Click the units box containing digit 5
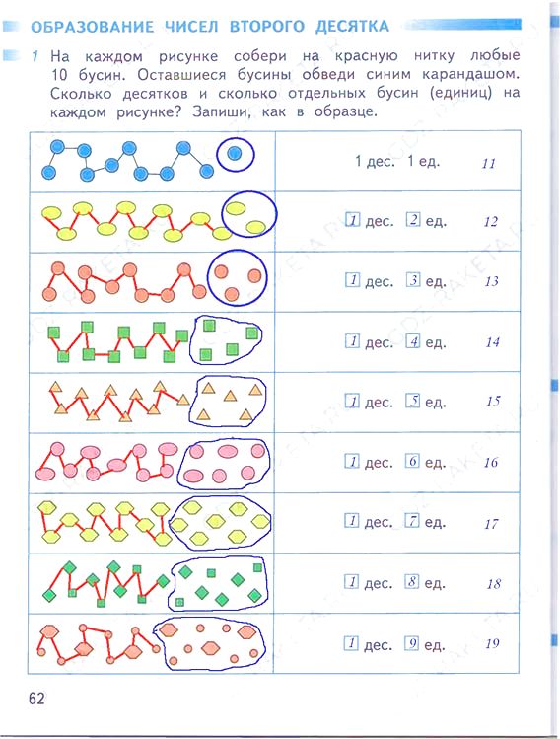 (412, 401)
